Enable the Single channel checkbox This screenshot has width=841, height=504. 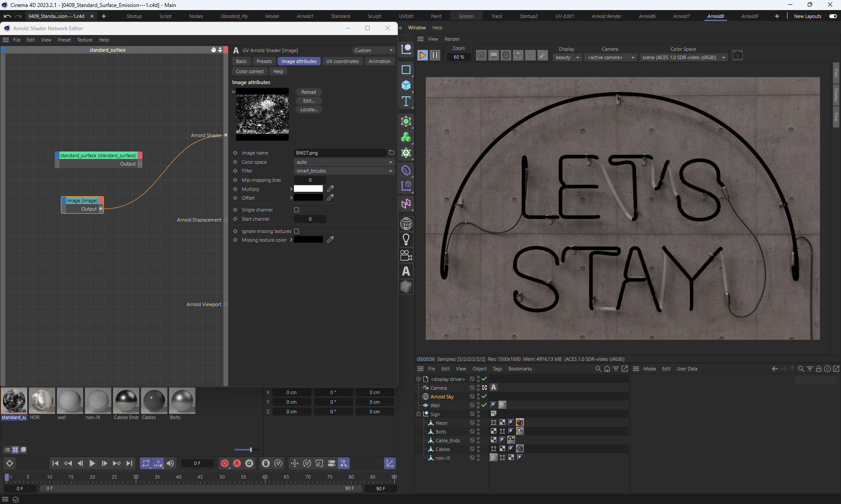pyautogui.click(x=297, y=210)
